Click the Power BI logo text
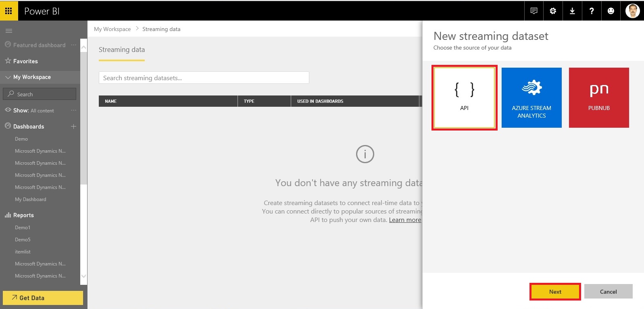Image resolution: width=644 pixels, height=309 pixels. pyautogui.click(x=42, y=11)
